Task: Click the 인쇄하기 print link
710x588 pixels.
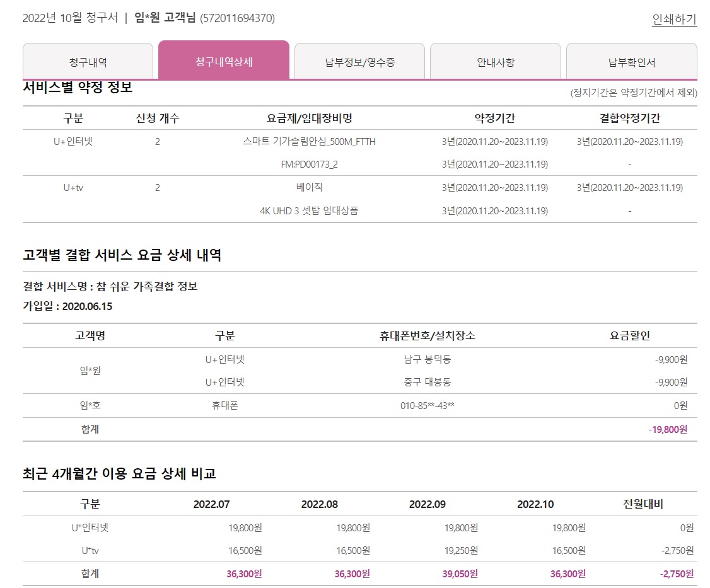Action: pos(674,20)
